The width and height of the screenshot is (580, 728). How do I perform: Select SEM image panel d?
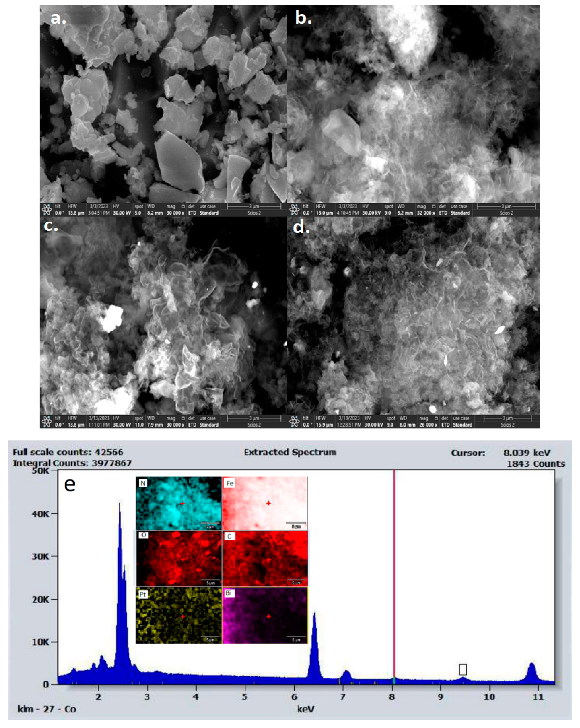414,316
